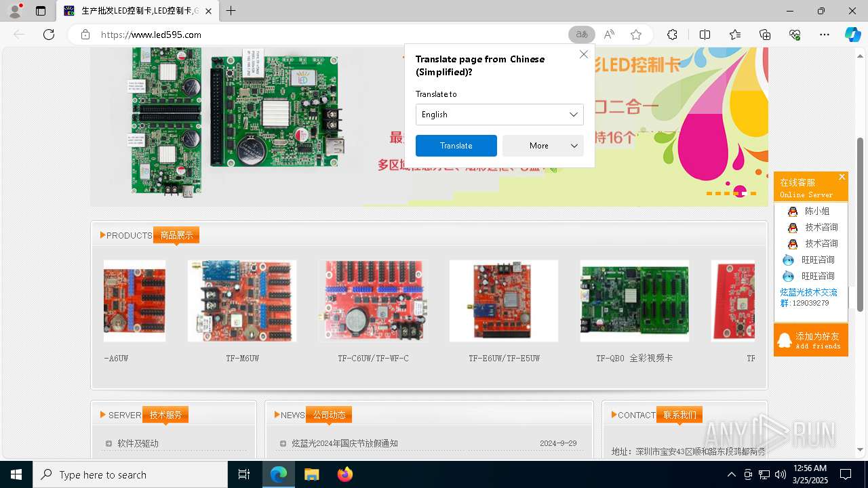868x488 pixels.
Task: Open the tab actions menu icon
Action: coord(41,11)
